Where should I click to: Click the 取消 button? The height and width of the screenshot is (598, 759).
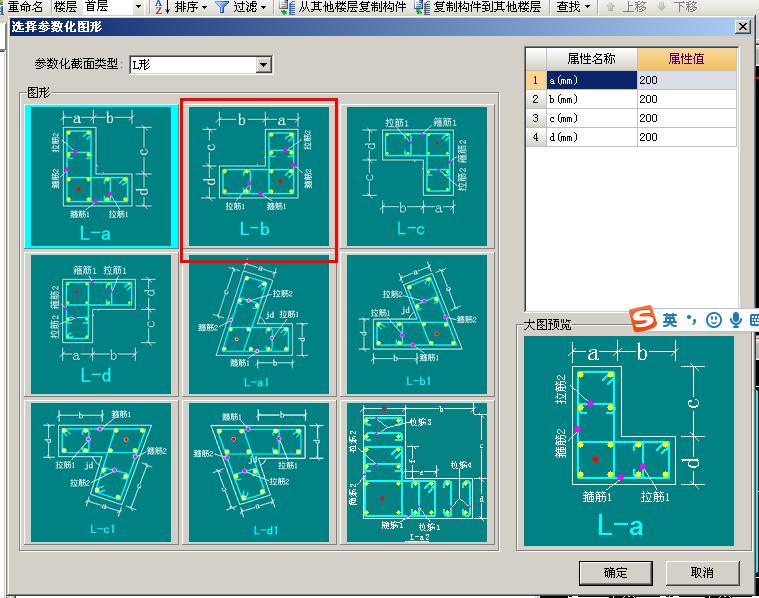click(702, 573)
